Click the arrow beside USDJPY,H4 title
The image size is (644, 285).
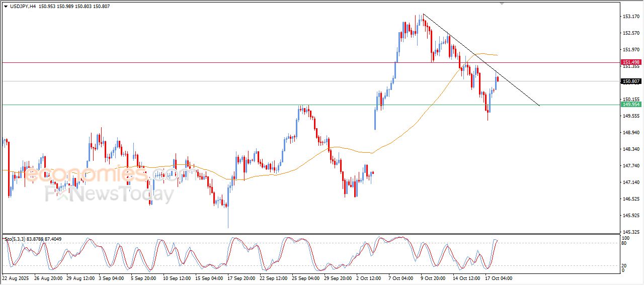tap(6, 6)
